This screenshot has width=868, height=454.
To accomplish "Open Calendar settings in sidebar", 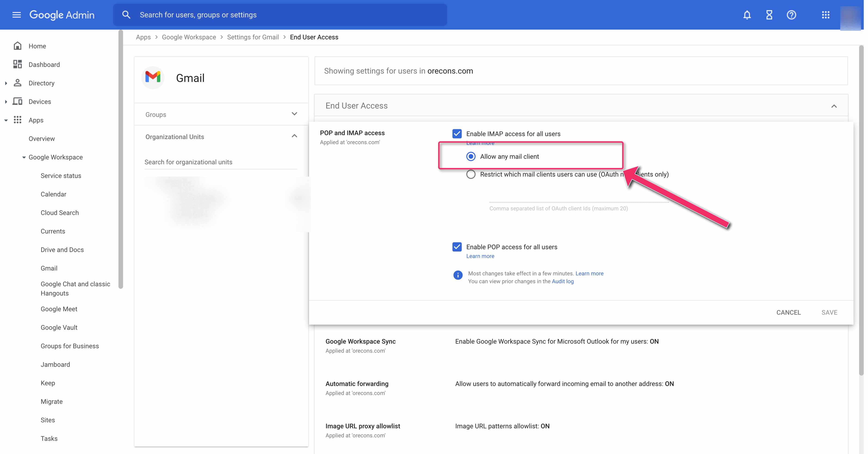I will 54,194.
